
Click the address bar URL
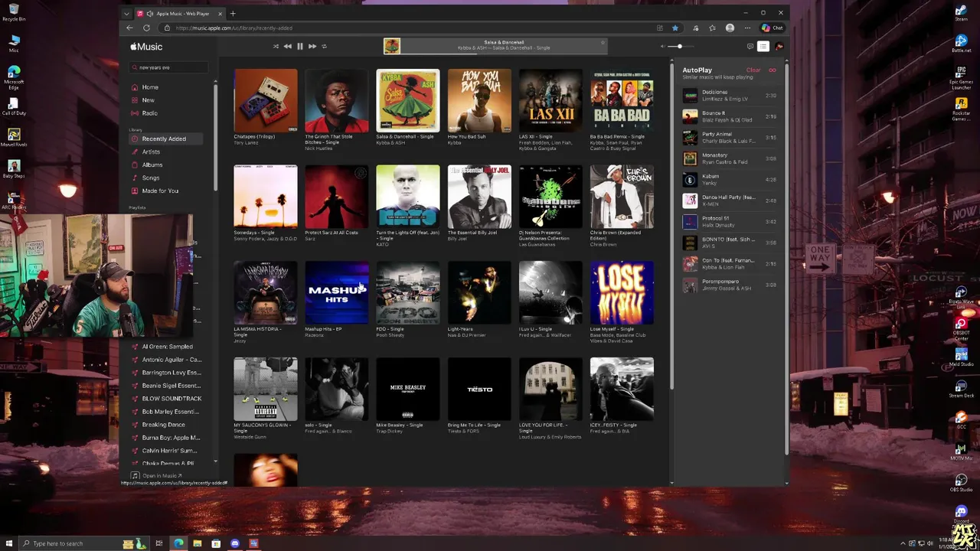click(234, 28)
